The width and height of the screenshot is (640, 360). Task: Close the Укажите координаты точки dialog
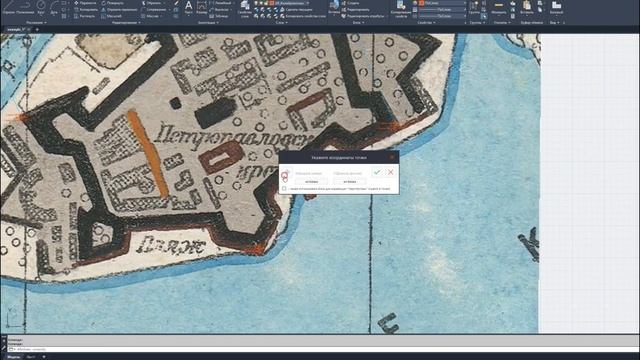point(392,157)
